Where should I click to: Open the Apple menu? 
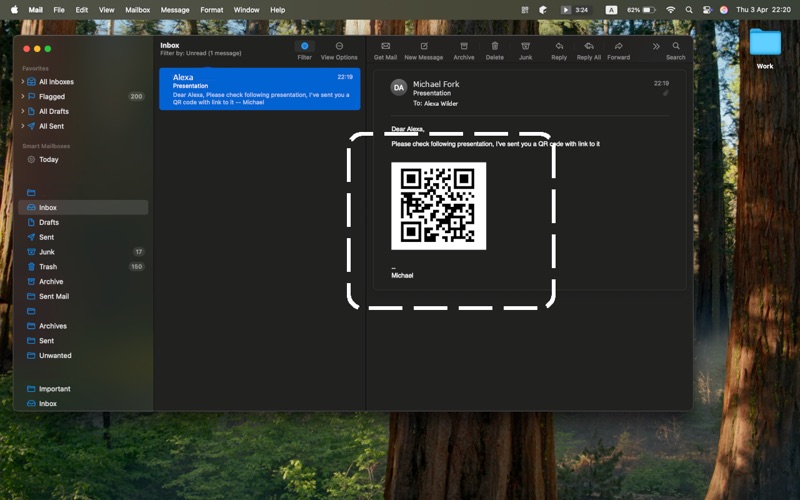(14, 10)
